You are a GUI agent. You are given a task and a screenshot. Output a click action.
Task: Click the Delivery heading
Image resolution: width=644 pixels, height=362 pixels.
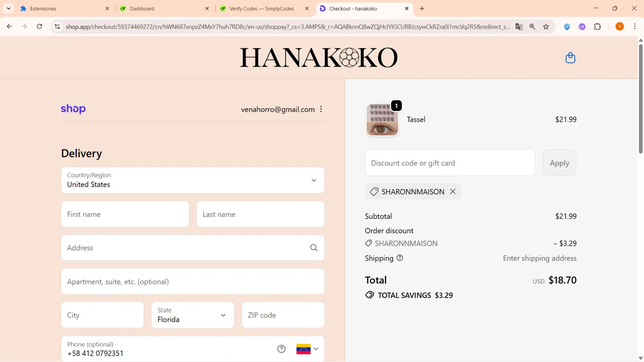pyautogui.click(x=82, y=154)
